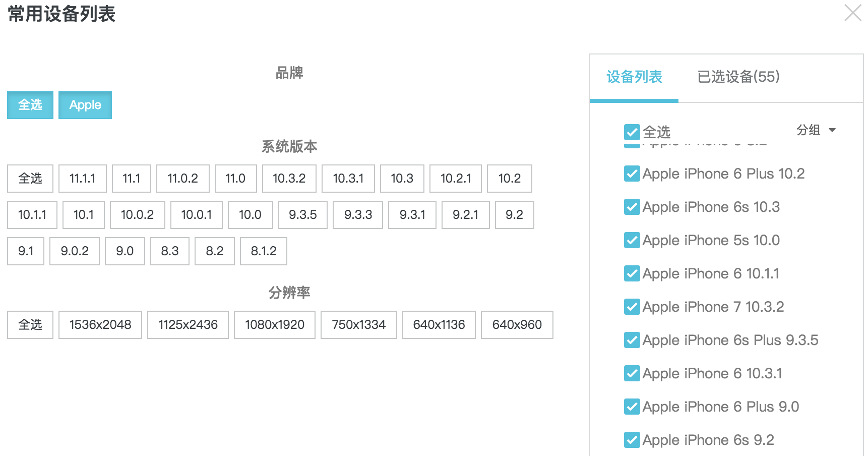Viewport: 868px width, 456px height.
Task: Filter by system version 9.0.2
Action: (75, 251)
